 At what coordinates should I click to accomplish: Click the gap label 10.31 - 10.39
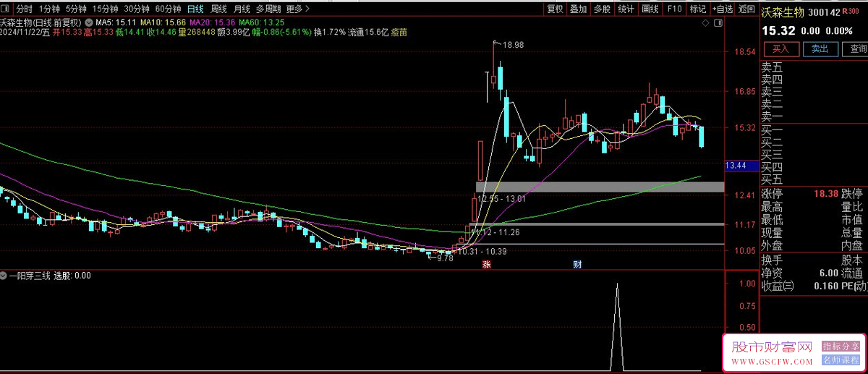tap(481, 251)
